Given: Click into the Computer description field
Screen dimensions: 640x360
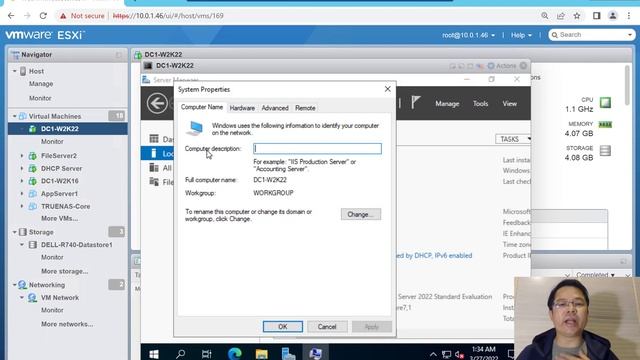Looking at the screenshot, I should (x=318, y=149).
